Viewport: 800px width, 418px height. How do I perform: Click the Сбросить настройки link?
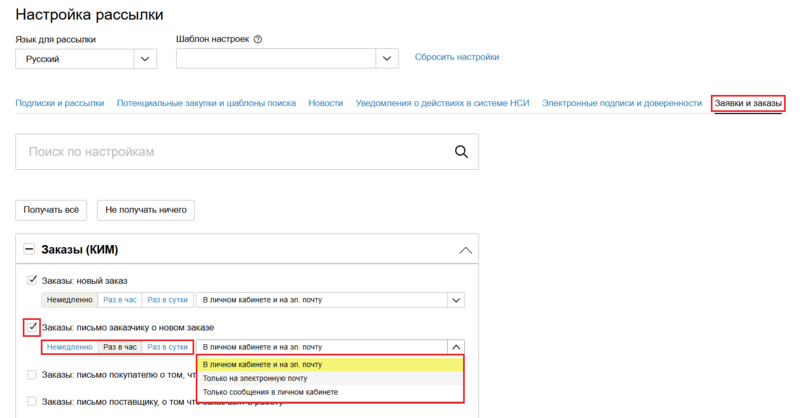[x=457, y=57]
